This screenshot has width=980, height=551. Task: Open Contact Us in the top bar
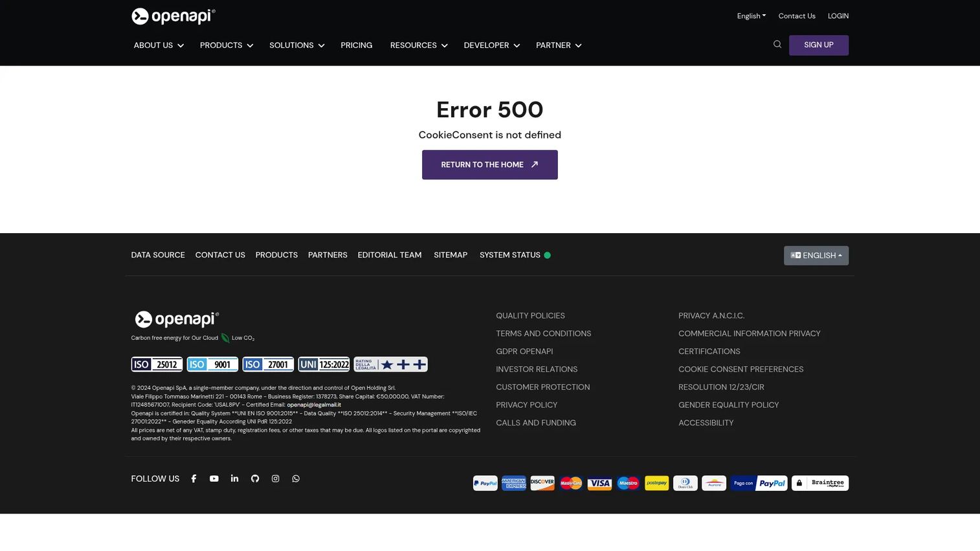(x=797, y=16)
